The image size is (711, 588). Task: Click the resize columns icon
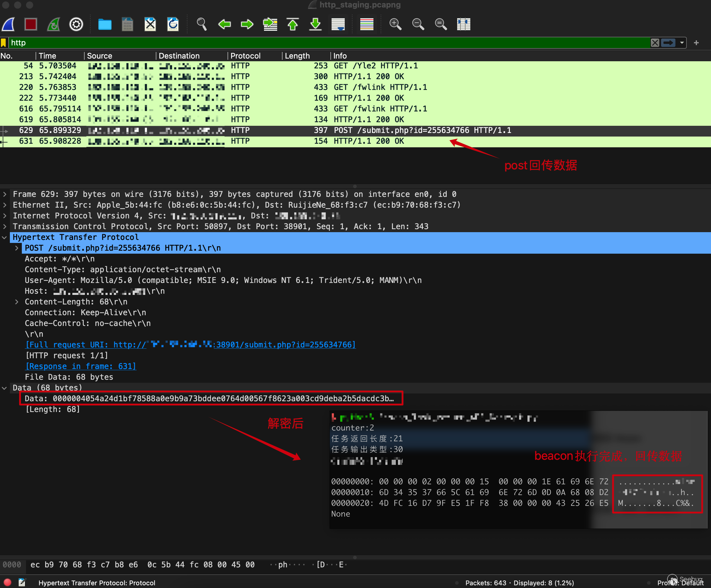(463, 24)
